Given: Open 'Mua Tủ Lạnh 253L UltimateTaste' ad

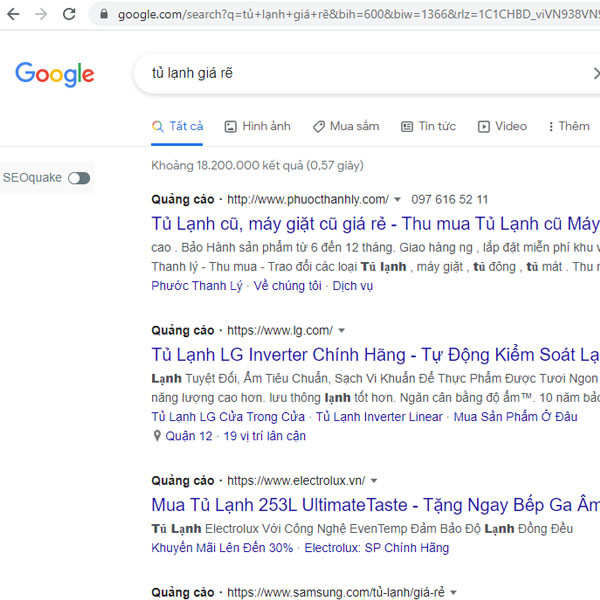Looking at the screenshot, I should 375,505.
